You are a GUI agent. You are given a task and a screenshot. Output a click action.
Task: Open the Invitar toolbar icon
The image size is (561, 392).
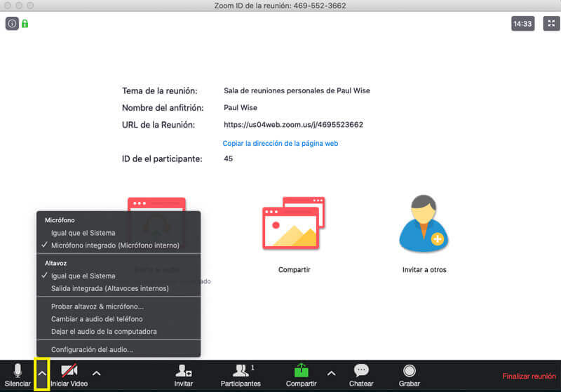point(183,371)
